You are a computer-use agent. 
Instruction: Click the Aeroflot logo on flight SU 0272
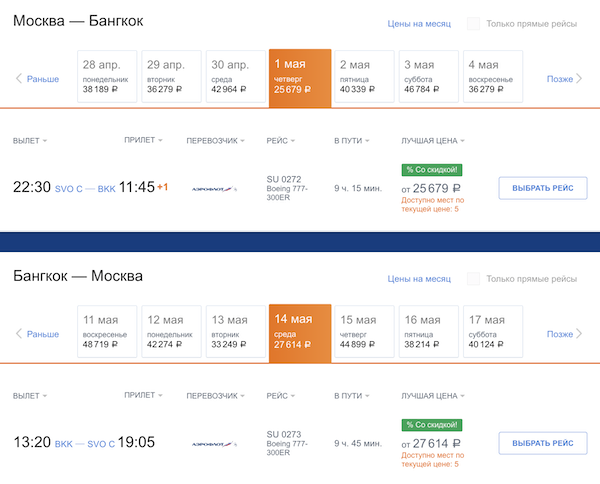coord(214,187)
